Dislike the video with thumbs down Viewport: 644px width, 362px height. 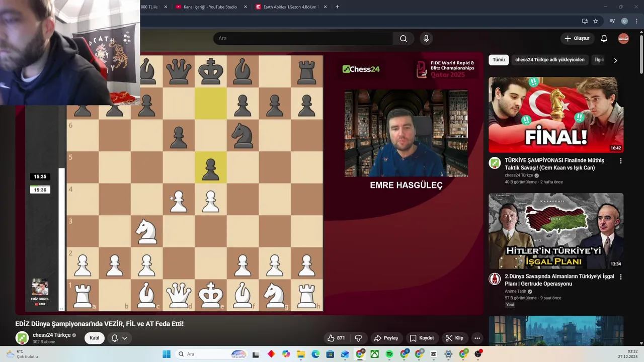point(359,338)
